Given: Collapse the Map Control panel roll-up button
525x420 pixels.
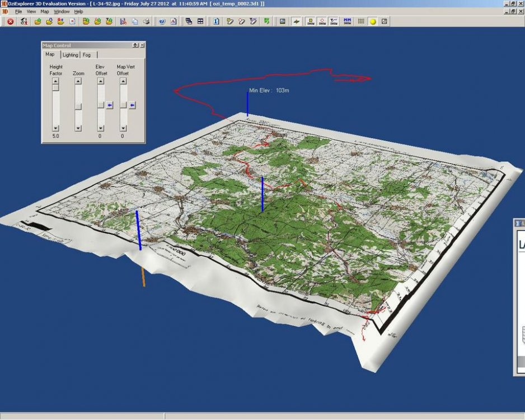Looking at the screenshot, I should coord(135,45).
